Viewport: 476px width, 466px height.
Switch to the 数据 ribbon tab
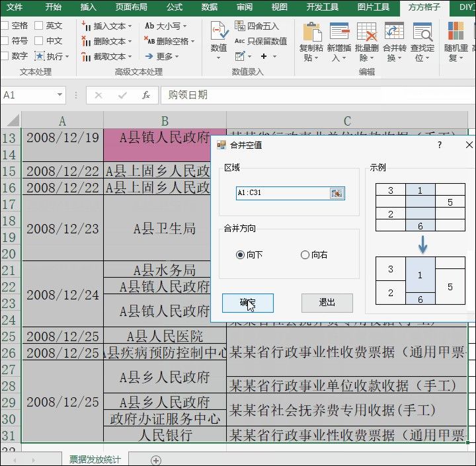pos(209,7)
